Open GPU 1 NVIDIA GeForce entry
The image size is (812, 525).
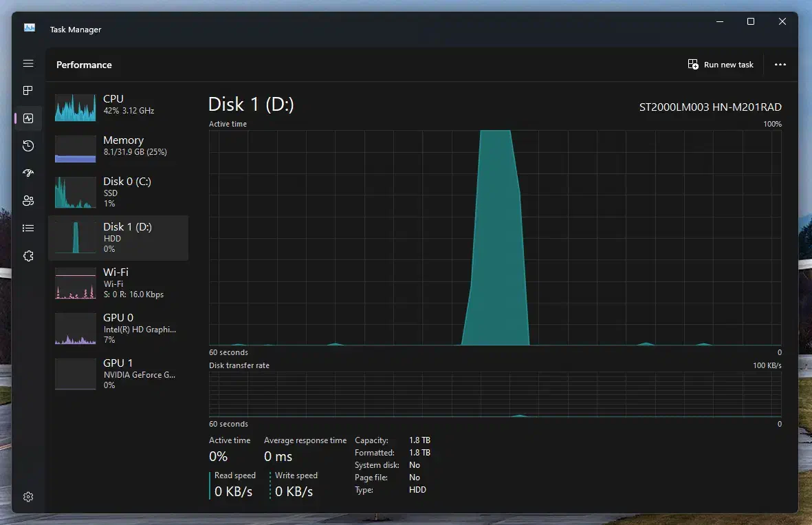[x=118, y=374]
